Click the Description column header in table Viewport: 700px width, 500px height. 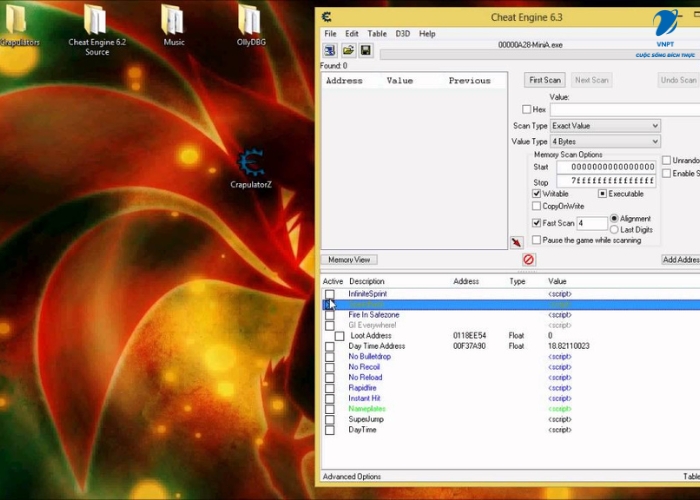click(367, 281)
